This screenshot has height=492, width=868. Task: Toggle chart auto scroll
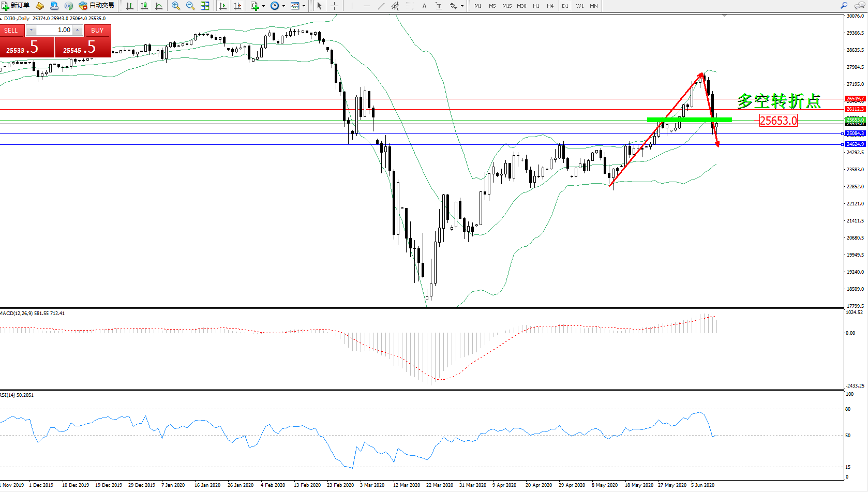pos(223,6)
